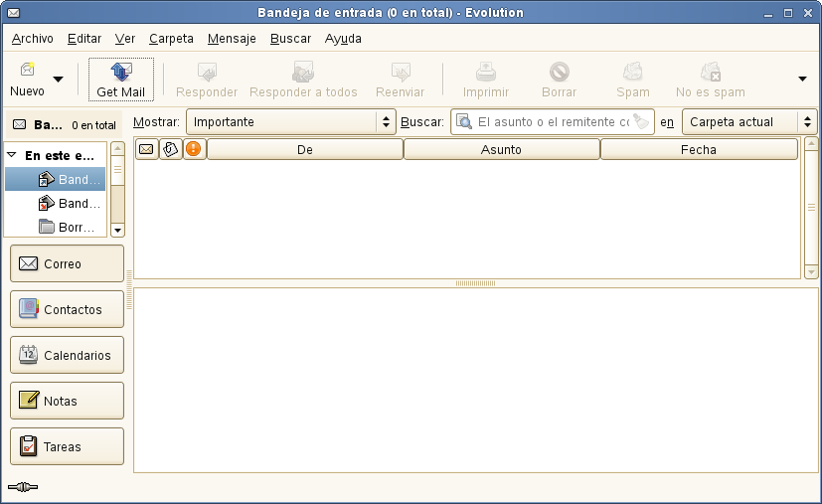Click the Reenviar forward icon
The height and width of the screenshot is (504, 822).
pos(401,72)
